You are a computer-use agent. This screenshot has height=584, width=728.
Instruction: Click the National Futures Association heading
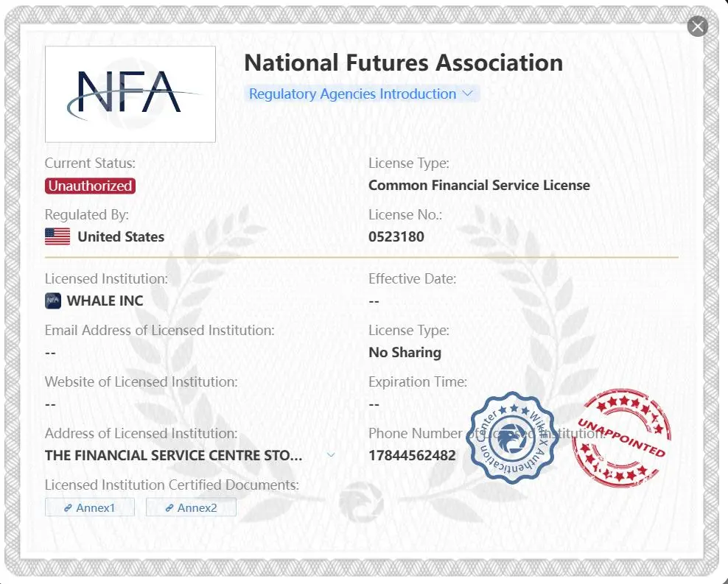pyautogui.click(x=404, y=63)
